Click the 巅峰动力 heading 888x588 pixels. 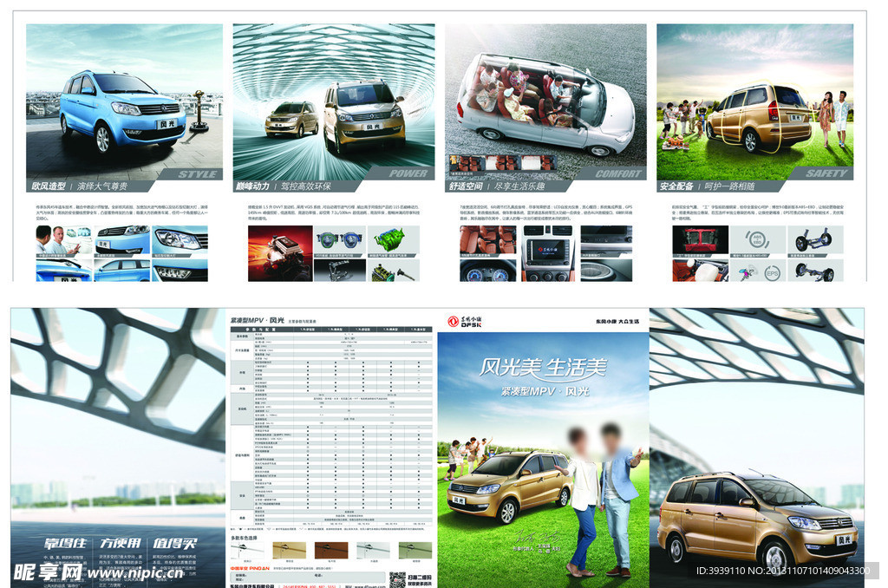(252, 186)
